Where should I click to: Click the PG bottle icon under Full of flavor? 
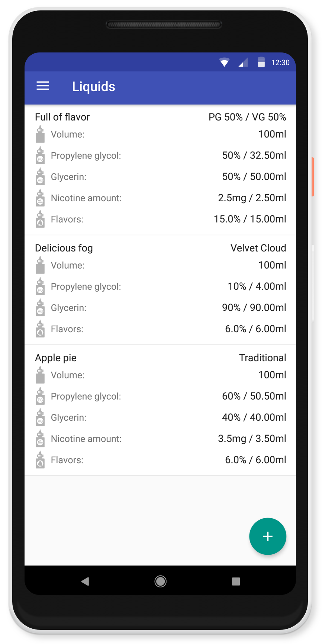(40, 156)
